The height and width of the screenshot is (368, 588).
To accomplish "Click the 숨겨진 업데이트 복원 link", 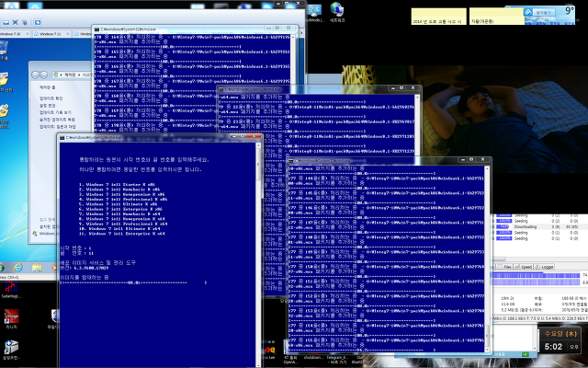I will pyautogui.click(x=57, y=120).
